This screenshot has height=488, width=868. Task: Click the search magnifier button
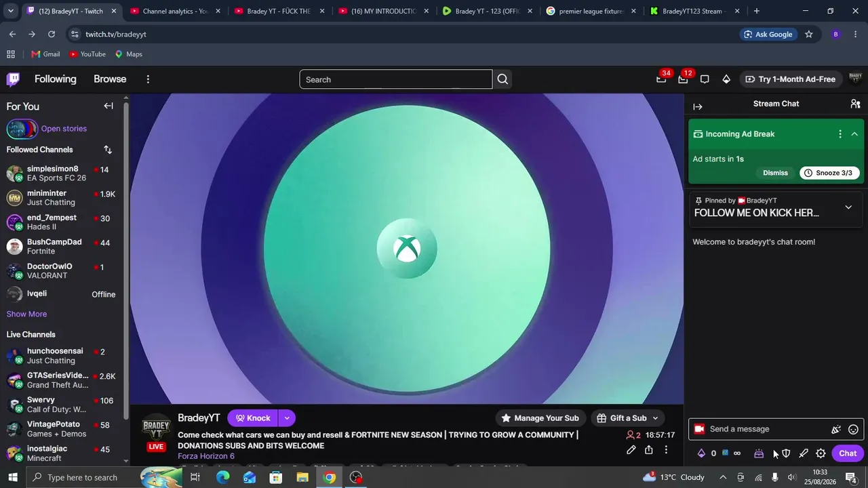coord(502,79)
